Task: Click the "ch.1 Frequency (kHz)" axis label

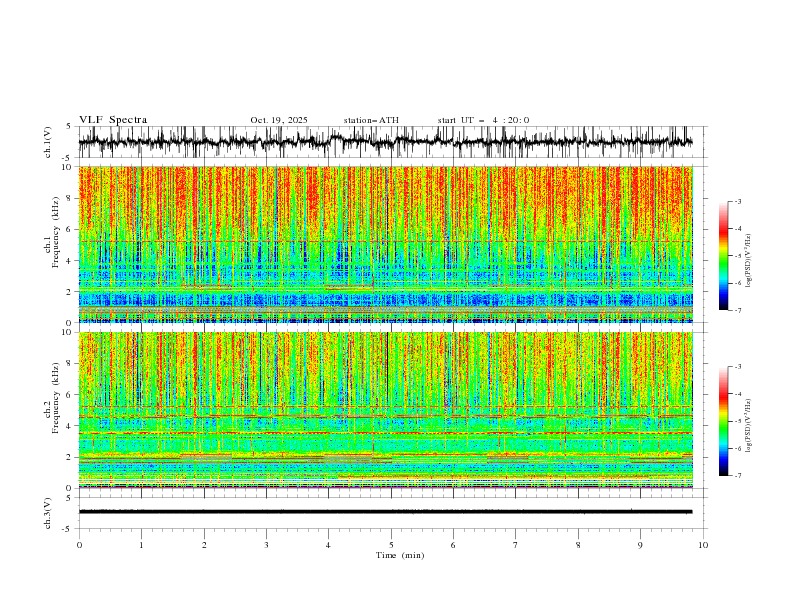Action: click(52, 230)
